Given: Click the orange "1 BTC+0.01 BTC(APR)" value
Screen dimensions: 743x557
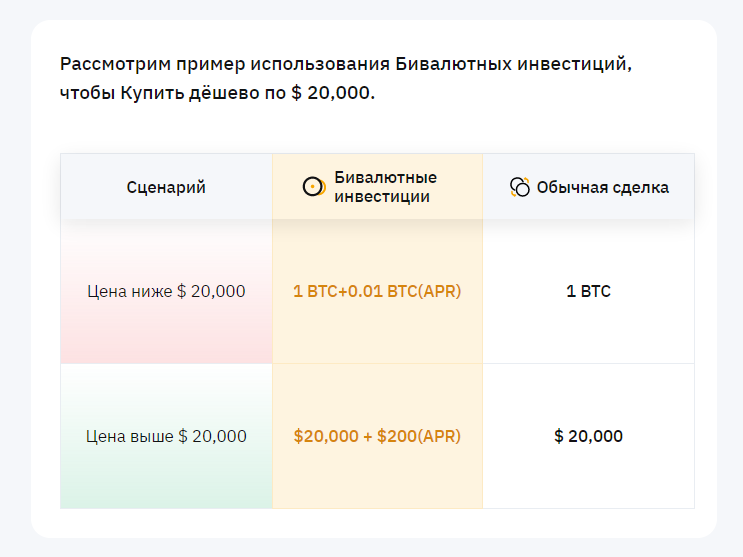Looking at the screenshot, I should pos(377,292).
